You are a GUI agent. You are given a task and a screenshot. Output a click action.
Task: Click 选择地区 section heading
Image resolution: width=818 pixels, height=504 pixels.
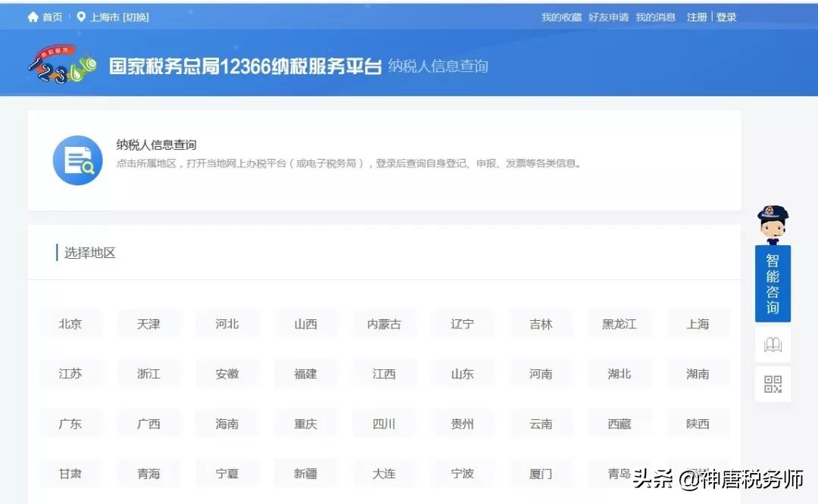[89, 252]
